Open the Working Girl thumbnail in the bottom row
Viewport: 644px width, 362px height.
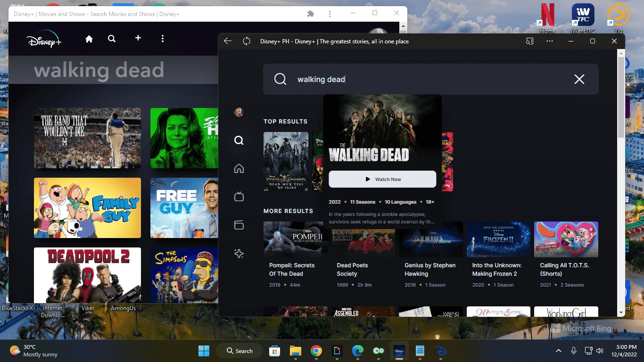566,312
